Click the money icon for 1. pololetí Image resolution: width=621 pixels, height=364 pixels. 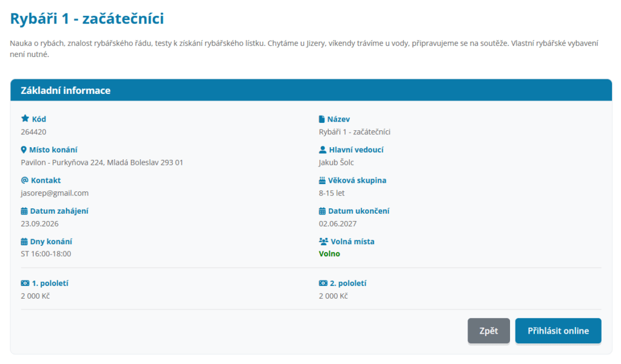[x=25, y=283]
